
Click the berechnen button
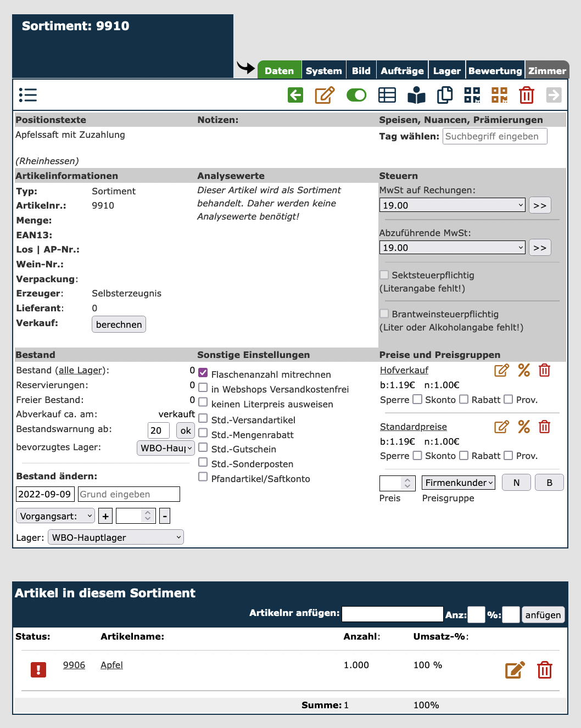119,324
